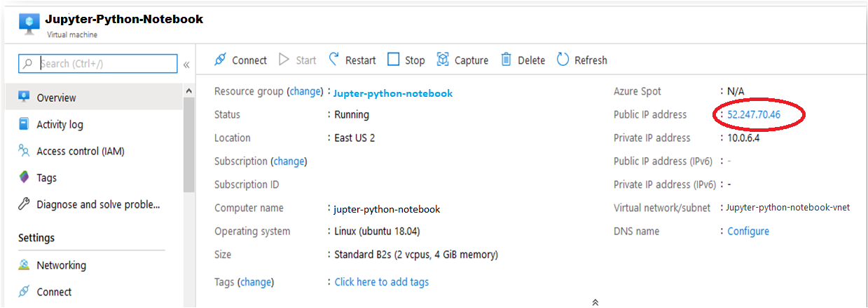868x308 pixels.
Task: Collapse the essentials section with the double-chevron
Action: tap(595, 302)
